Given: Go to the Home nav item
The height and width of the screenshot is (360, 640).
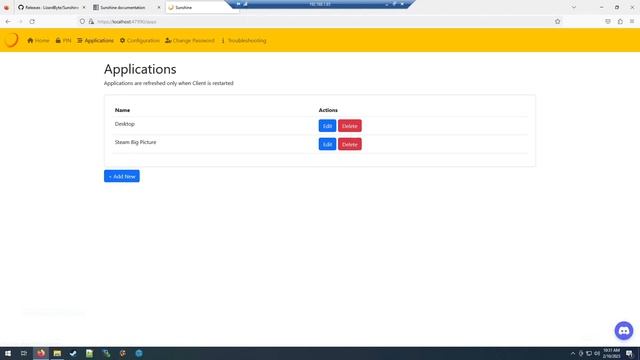Looking at the screenshot, I should 38,40.
